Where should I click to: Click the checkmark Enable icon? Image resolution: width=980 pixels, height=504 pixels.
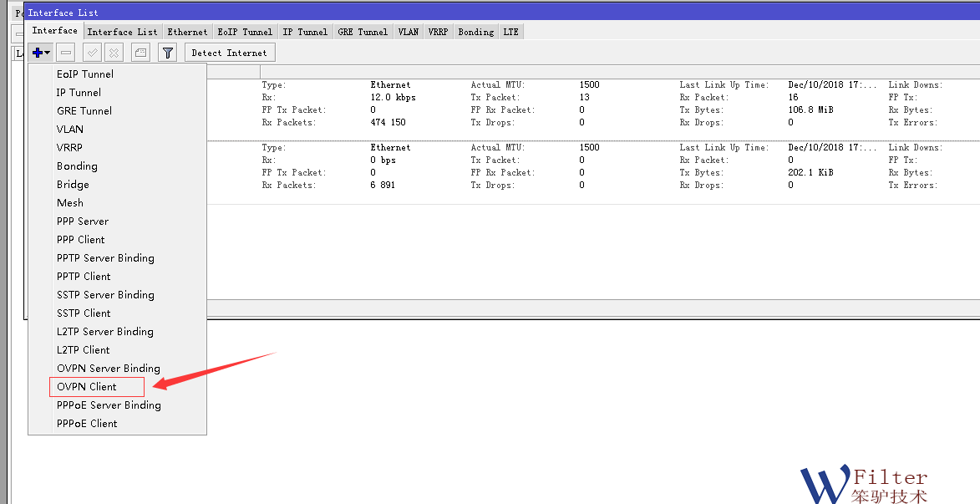[93, 53]
